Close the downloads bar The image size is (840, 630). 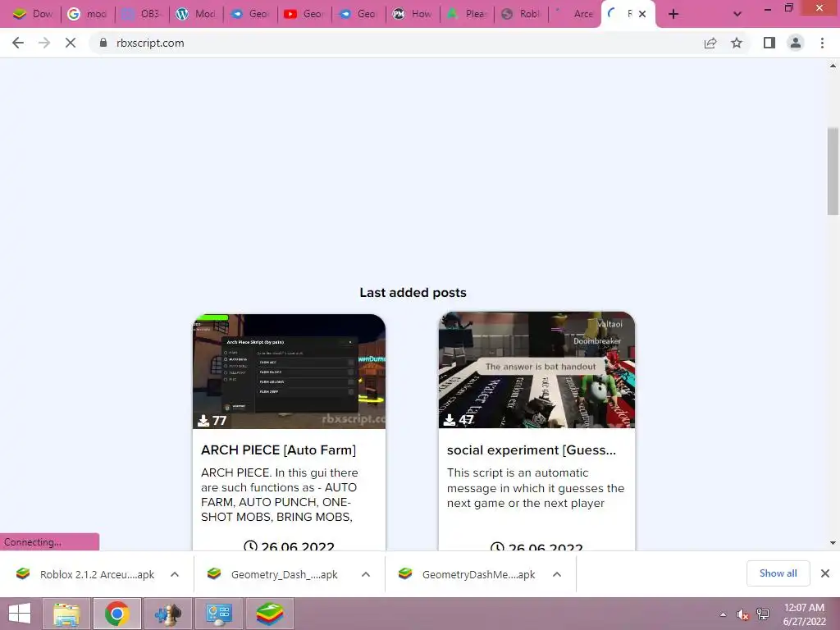point(825,573)
